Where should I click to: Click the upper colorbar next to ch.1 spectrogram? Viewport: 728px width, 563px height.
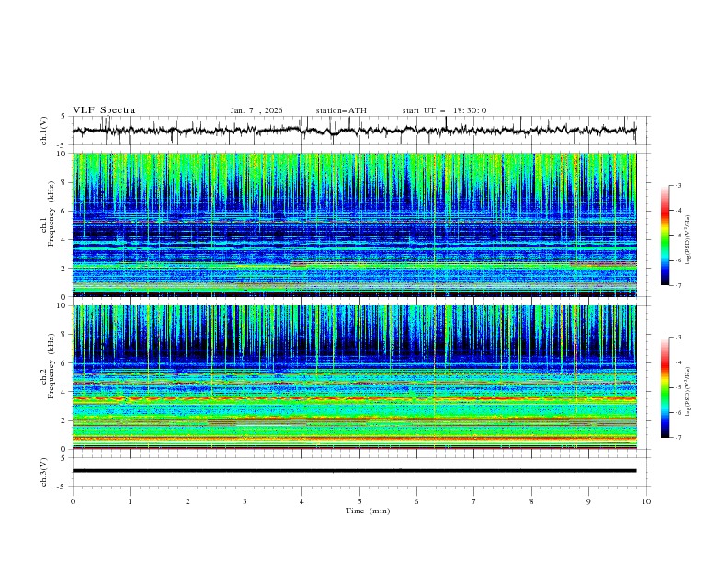point(665,236)
